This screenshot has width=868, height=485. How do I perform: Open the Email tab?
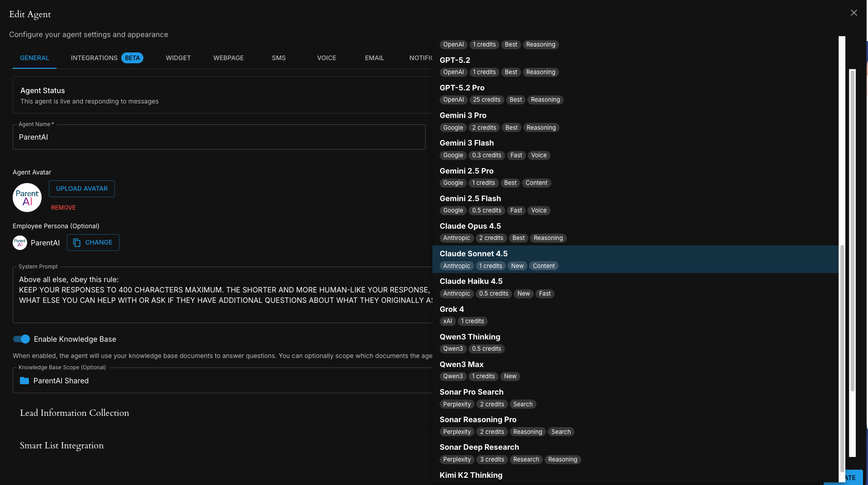tap(375, 58)
